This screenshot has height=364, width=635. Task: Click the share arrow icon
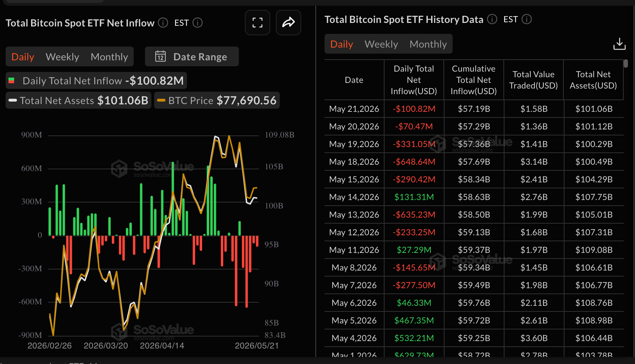288,23
